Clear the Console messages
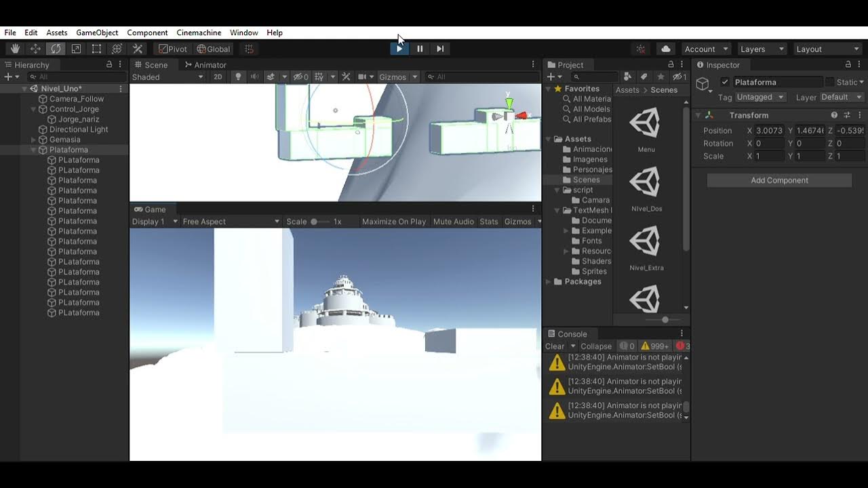The image size is (868, 488). click(x=555, y=346)
